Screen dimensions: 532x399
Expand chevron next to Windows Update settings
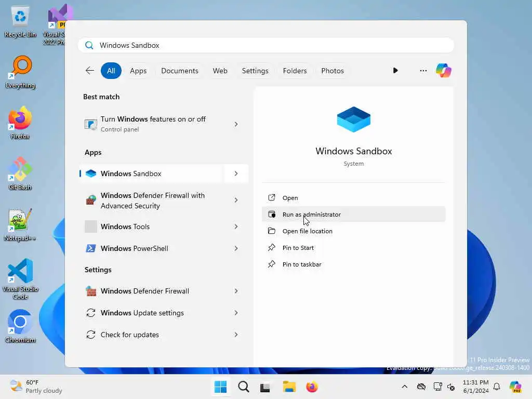coord(236,313)
